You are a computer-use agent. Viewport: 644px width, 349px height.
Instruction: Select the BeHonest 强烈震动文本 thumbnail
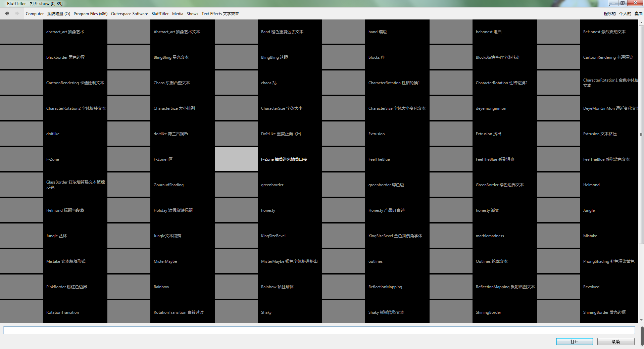point(558,32)
